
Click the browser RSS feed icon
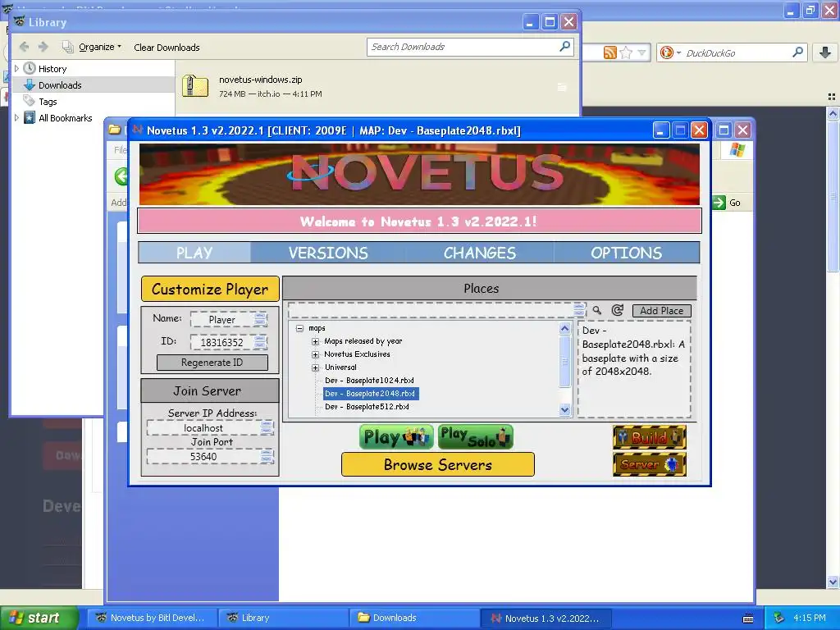click(610, 52)
